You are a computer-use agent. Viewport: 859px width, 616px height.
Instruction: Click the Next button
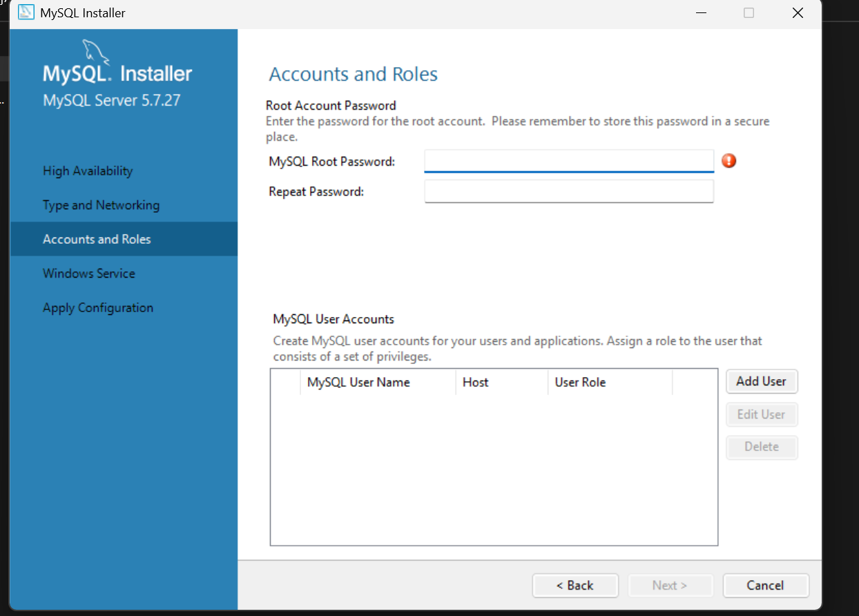[670, 586]
